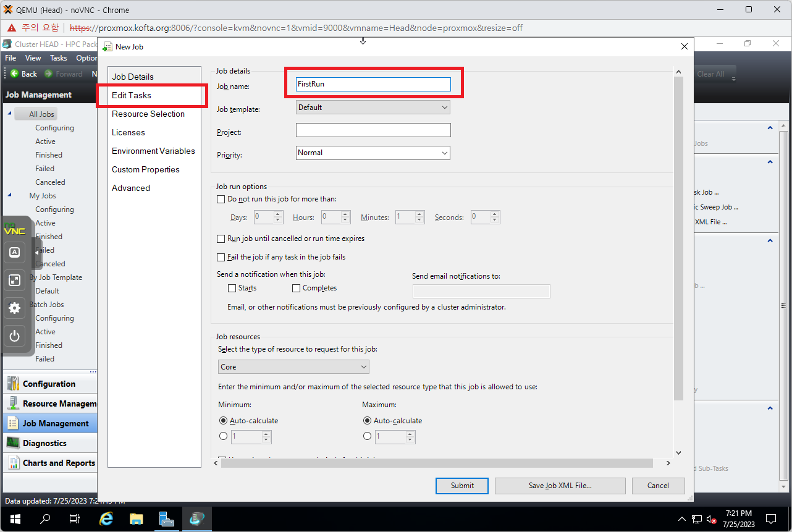Click the green Back arrow icon

pos(14,74)
